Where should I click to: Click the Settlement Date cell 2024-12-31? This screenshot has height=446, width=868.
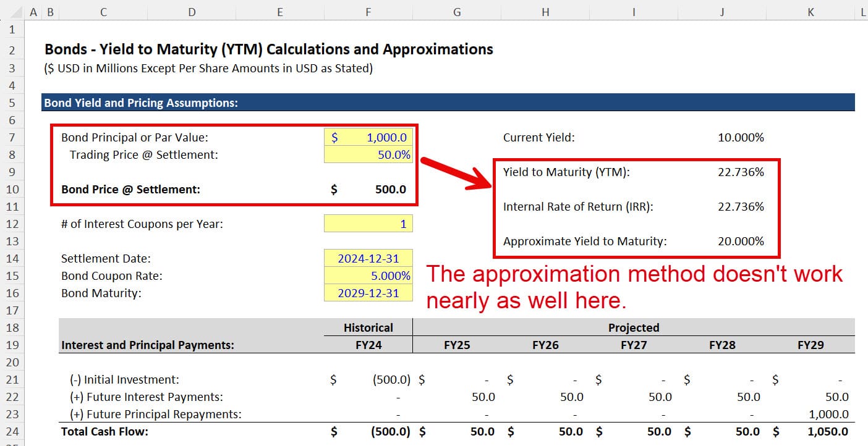tap(368, 258)
